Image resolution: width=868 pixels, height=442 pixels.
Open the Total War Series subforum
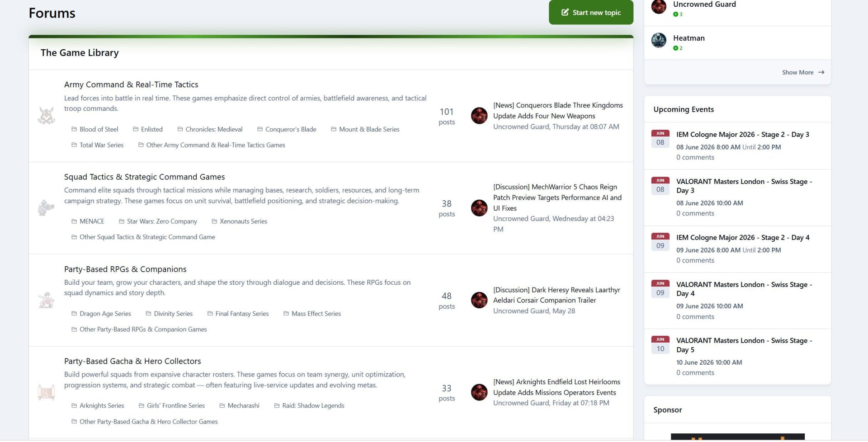click(x=98, y=145)
